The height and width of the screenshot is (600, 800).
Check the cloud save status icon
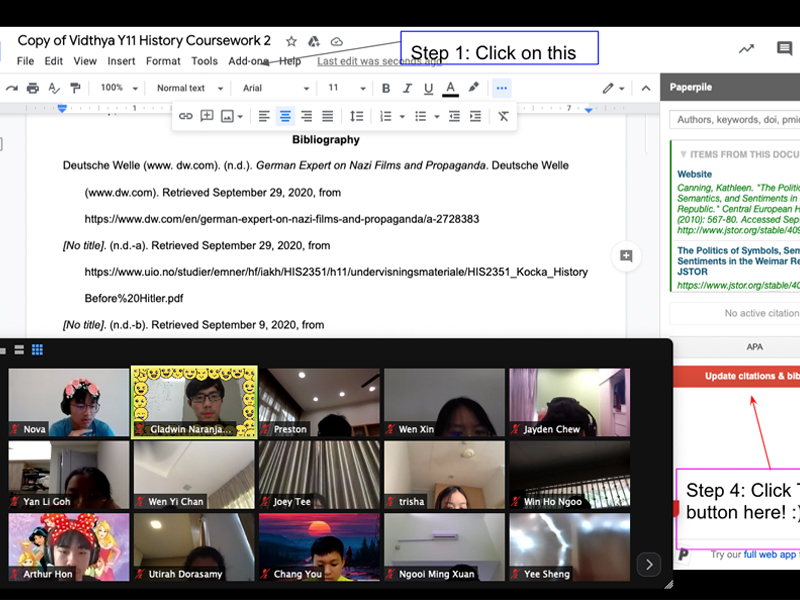337,41
